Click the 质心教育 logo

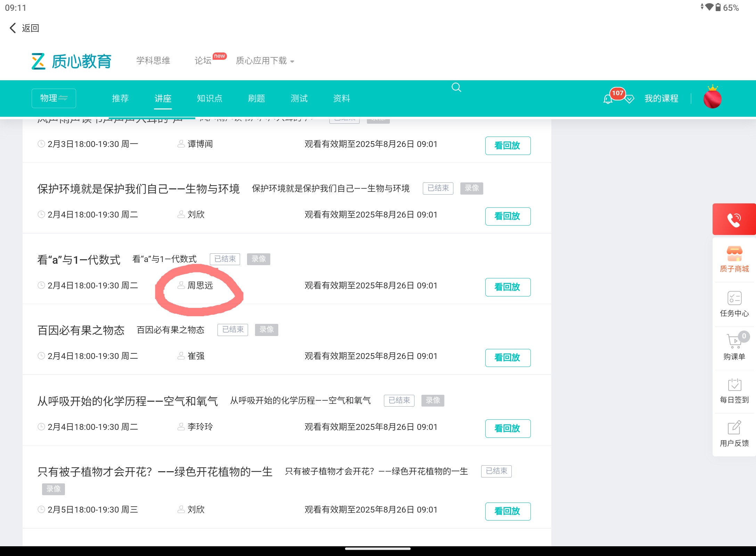tap(72, 61)
